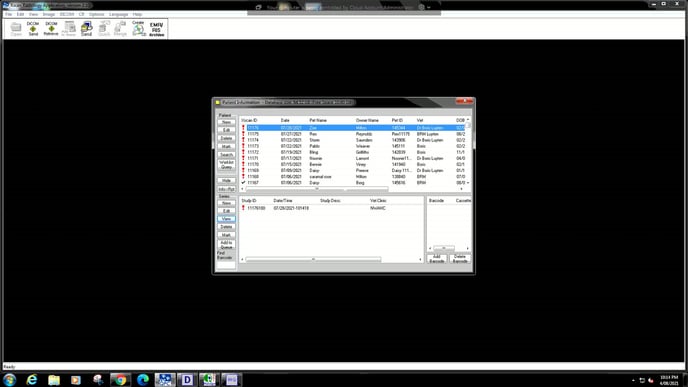
Task: Click the Create CD toolbar icon
Action: coord(138,29)
